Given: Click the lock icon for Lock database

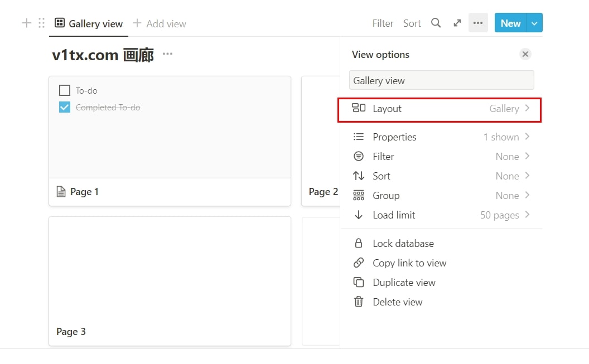Looking at the screenshot, I should click(x=359, y=244).
